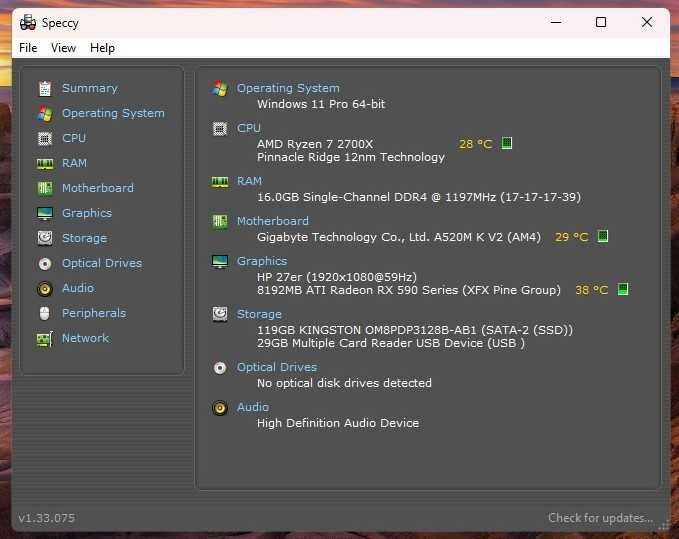
Task: Click the CPU chip icon in sidebar
Action: pos(45,139)
